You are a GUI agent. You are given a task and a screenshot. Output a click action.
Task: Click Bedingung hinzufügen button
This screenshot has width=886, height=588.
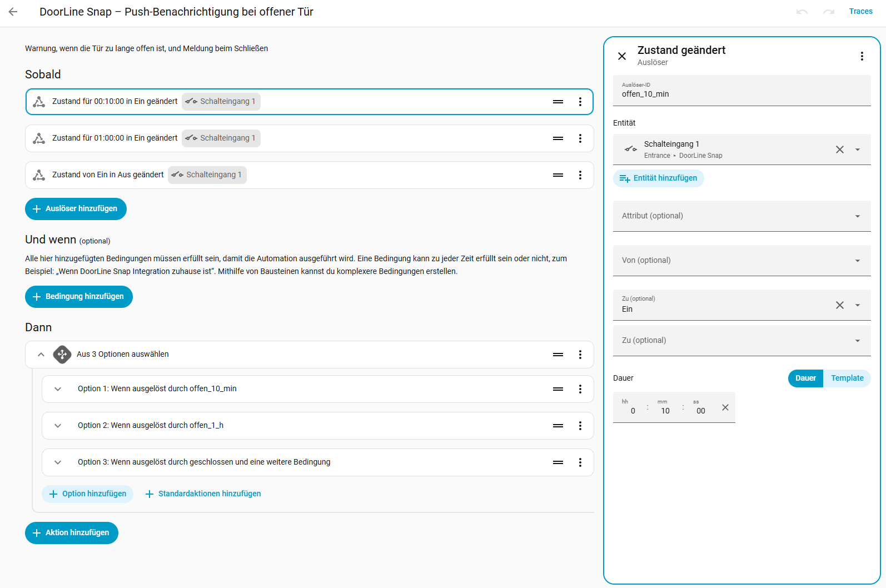79,297
